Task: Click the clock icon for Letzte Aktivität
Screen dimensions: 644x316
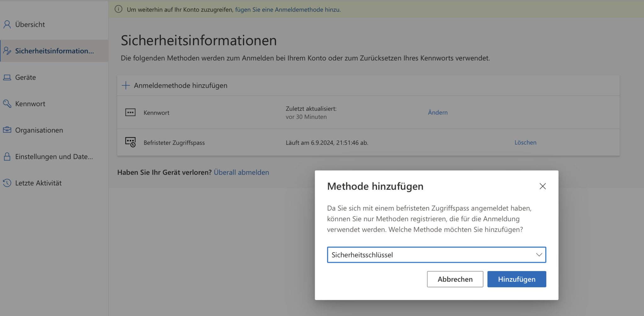Action: 7,183
